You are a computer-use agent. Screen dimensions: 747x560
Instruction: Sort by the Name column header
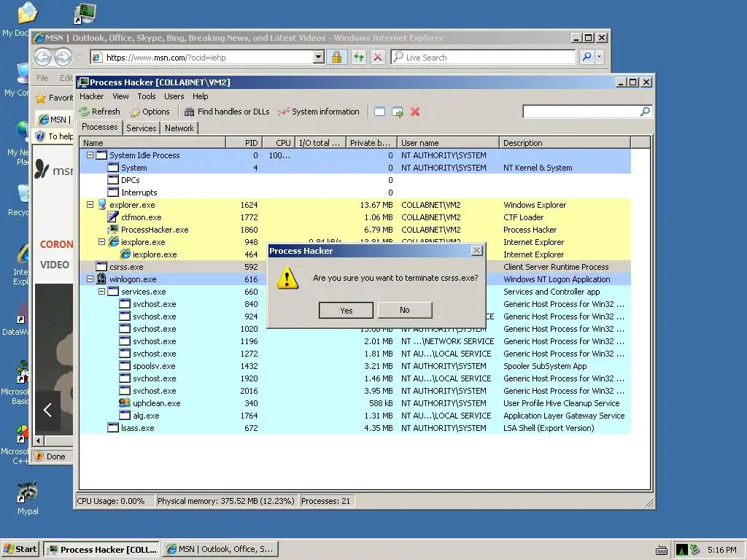pyautogui.click(x=152, y=143)
